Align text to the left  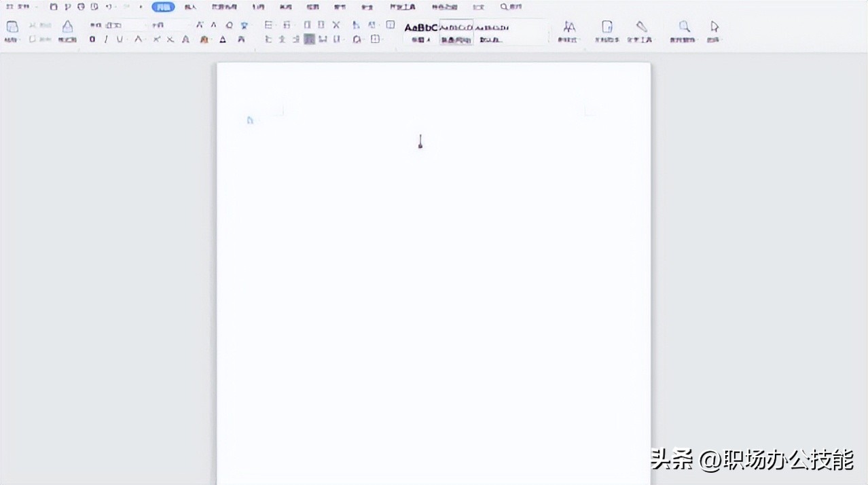[x=268, y=39]
